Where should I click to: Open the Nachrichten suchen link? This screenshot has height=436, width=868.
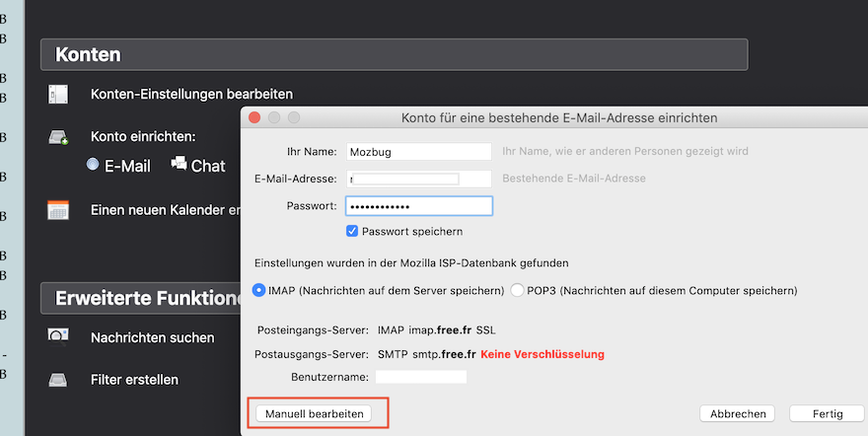click(152, 337)
